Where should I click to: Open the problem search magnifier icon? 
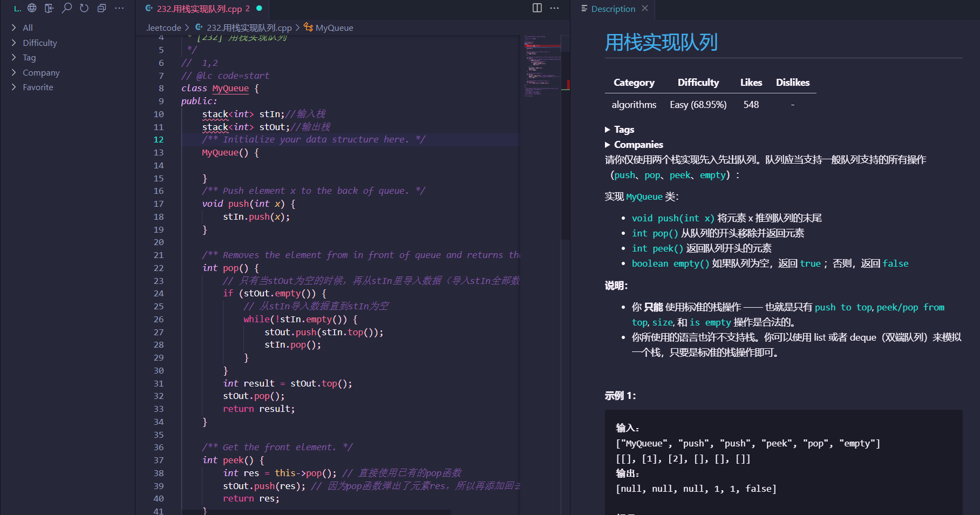[x=67, y=8]
